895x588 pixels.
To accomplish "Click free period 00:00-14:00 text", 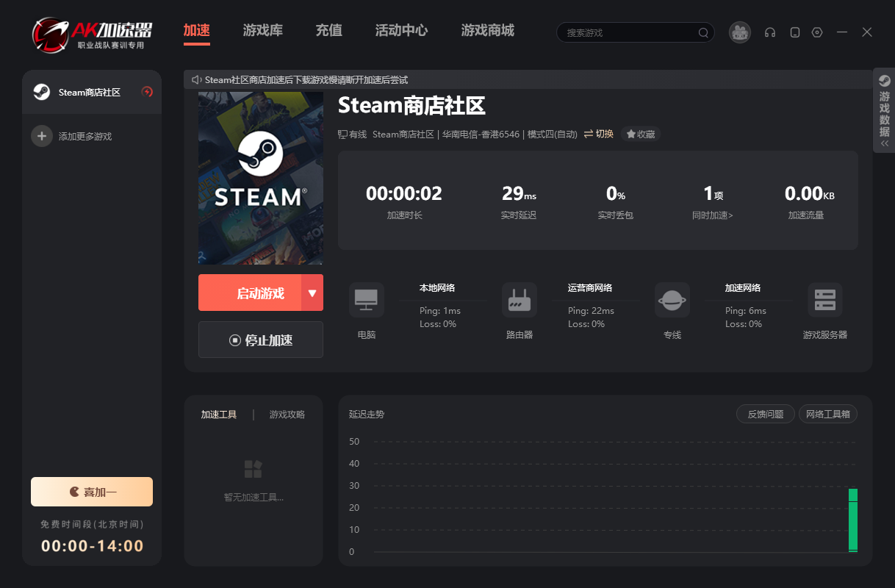I will coord(92,546).
